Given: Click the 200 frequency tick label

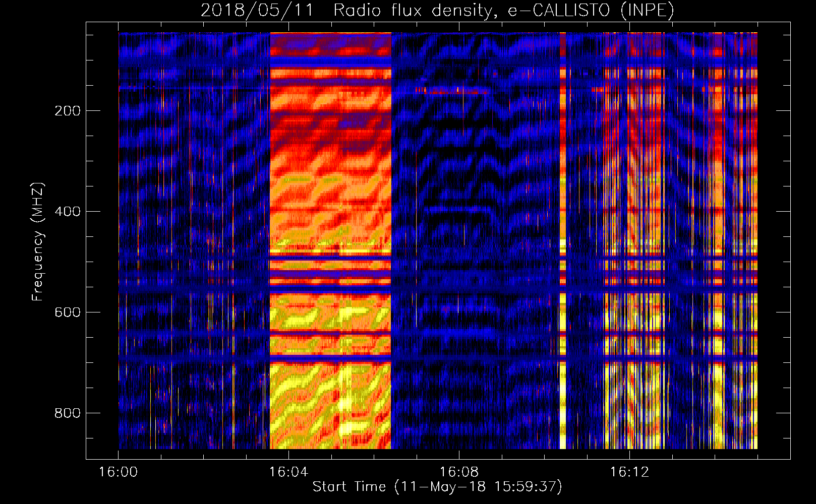Looking at the screenshot, I should (68, 111).
